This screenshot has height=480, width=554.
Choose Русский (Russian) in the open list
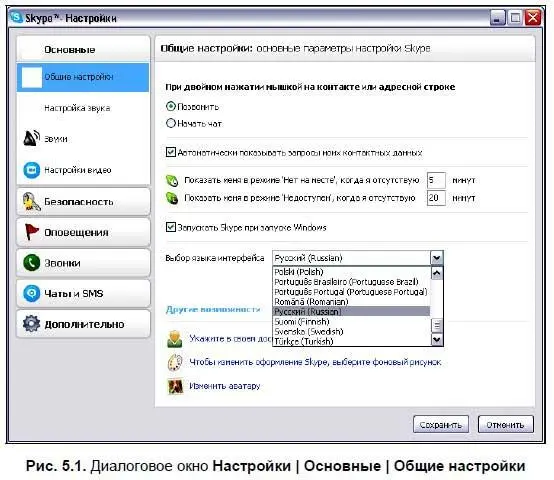point(352,311)
